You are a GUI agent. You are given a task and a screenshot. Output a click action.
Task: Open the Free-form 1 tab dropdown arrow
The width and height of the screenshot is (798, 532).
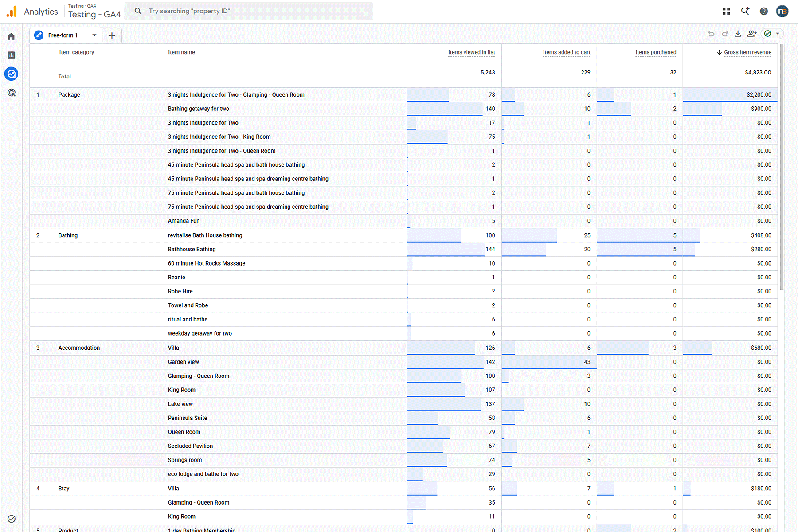click(94, 35)
